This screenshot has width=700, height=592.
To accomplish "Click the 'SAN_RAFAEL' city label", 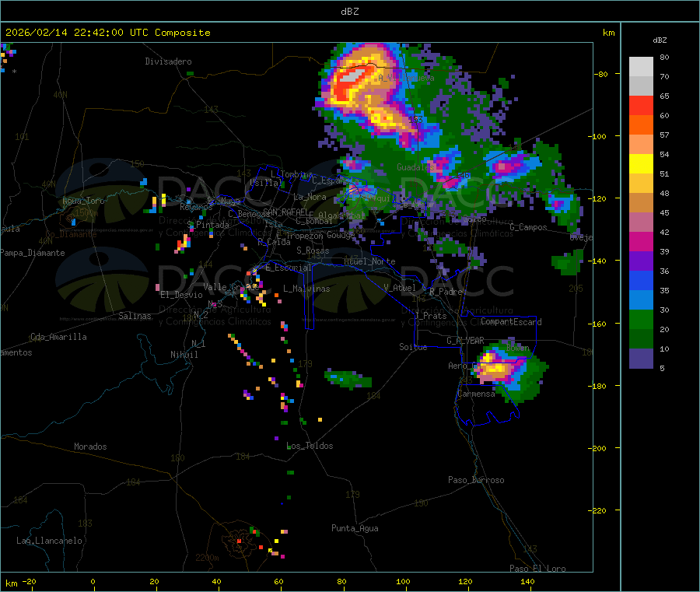I will [x=285, y=212].
